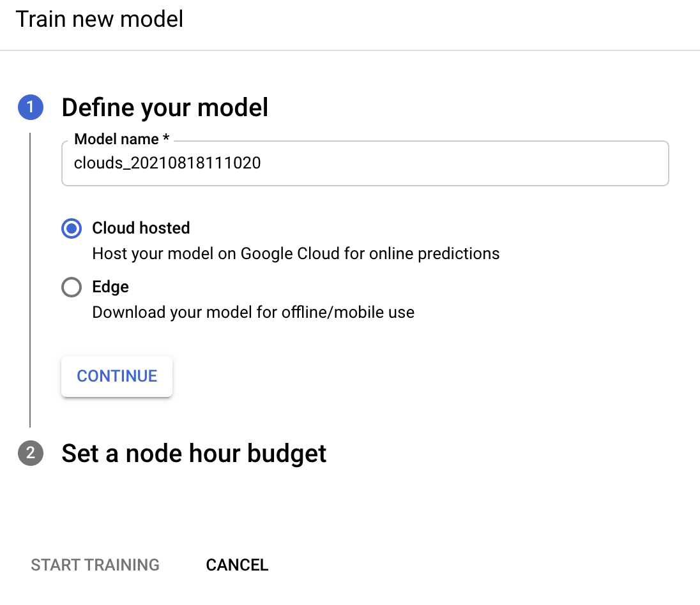
Task: Click the 'Host your model on Google Cloud' description
Action: click(x=296, y=254)
